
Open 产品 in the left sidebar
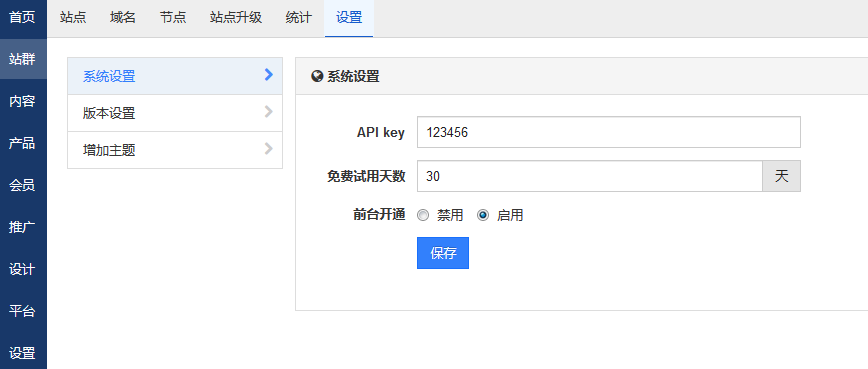(x=23, y=143)
